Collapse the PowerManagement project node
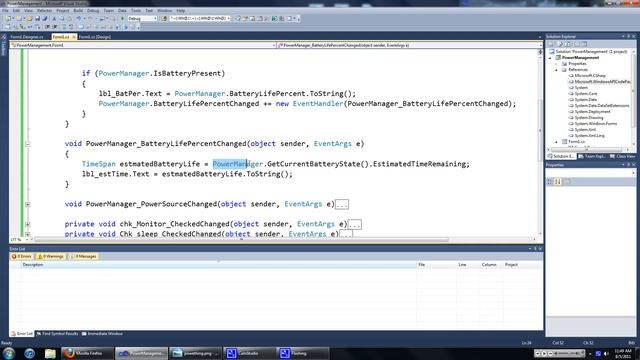The width and height of the screenshot is (640, 360). coord(550,58)
